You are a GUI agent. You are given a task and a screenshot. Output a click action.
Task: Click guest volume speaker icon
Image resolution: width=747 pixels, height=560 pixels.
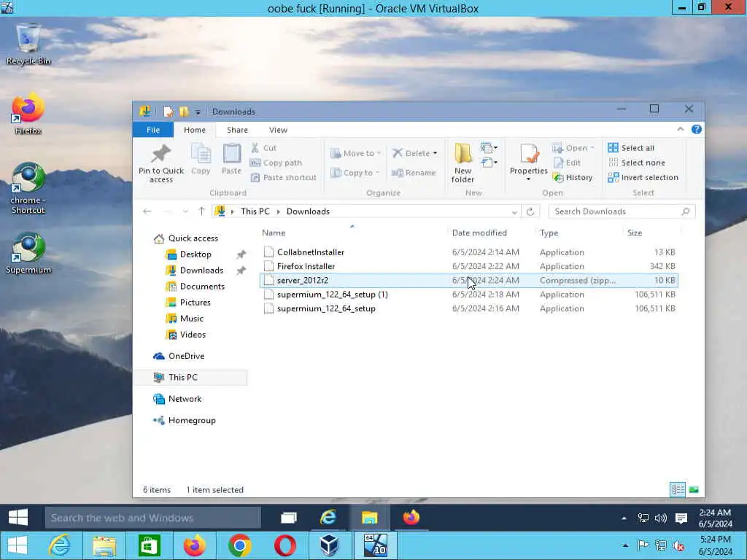coord(661,518)
